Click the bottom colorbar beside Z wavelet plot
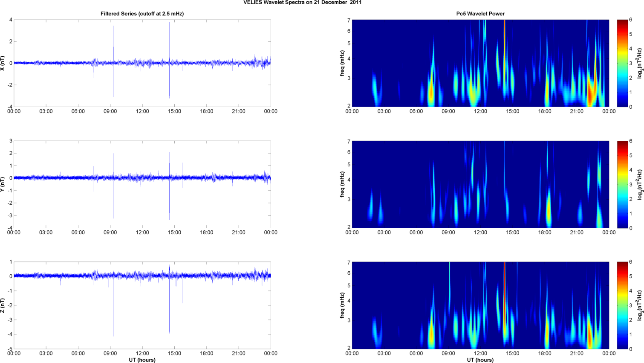Screen dimensions: 644x363 pos(622,305)
